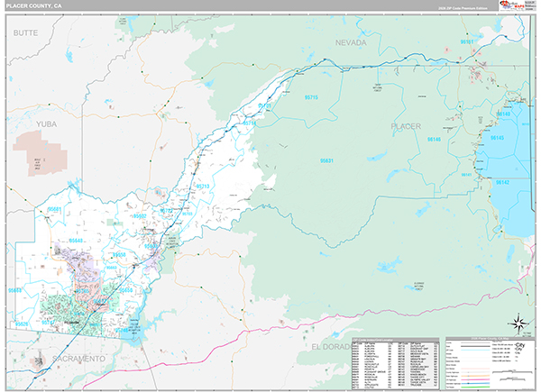Select the NEVADA county label
The image size is (541, 392).
pos(351,42)
